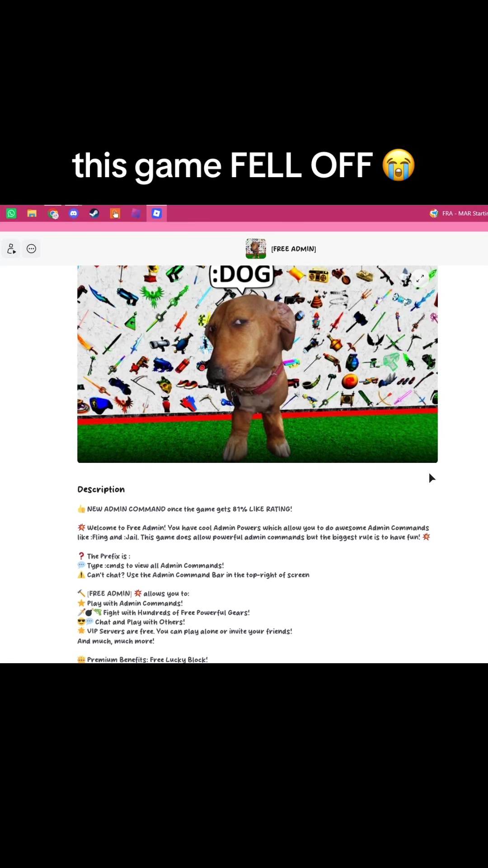Open WhatsApp from the taskbar
The height and width of the screenshot is (868, 488).
click(11, 213)
